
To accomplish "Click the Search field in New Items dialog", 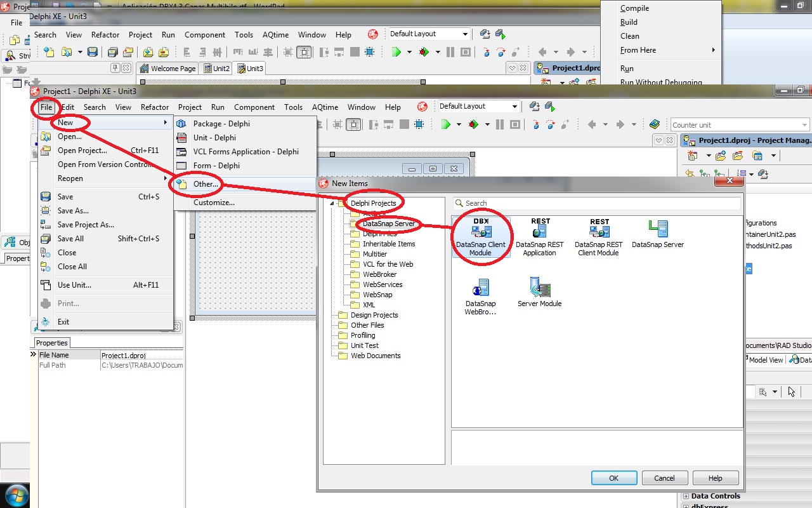I will 596,203.
